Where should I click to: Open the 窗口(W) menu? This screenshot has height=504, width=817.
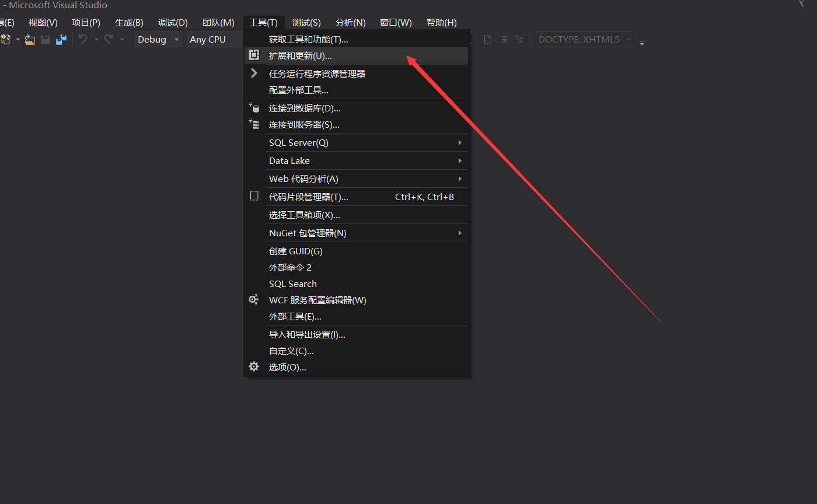click(396, 23)
